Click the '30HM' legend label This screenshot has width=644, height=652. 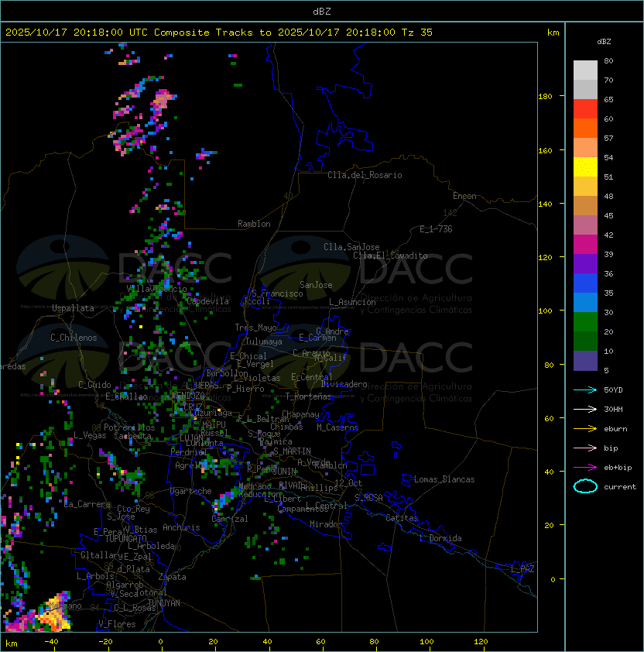tap(613, 409)
